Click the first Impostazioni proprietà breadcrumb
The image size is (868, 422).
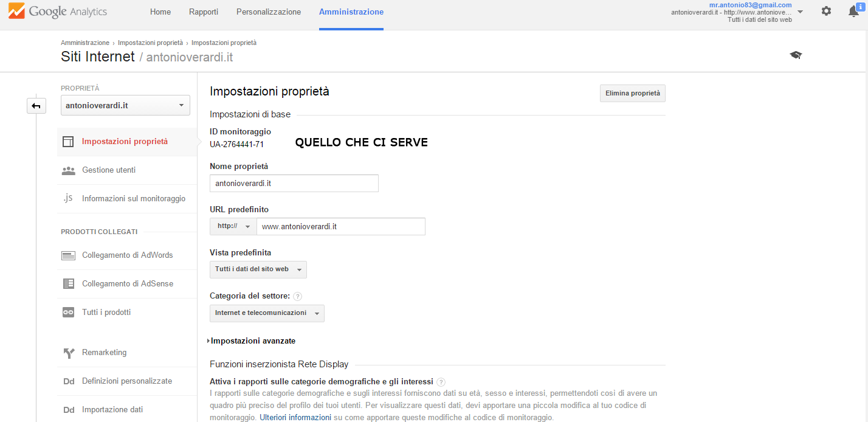click(x=150, y=43)
